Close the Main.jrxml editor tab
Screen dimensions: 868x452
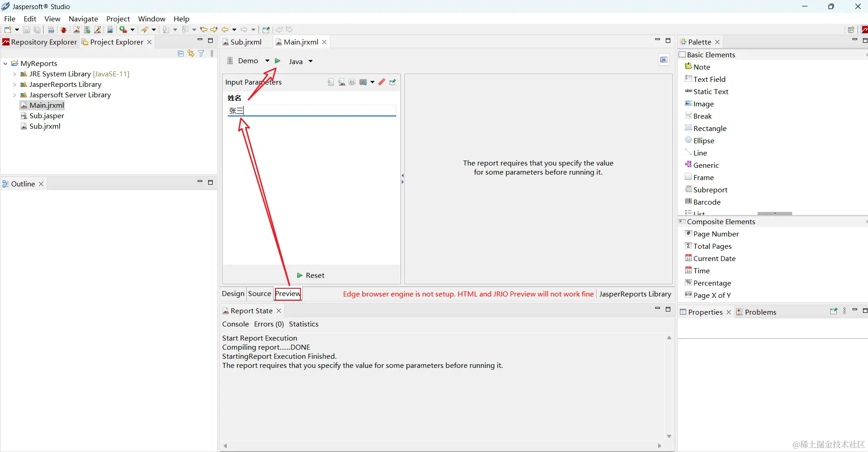[324, 42]
